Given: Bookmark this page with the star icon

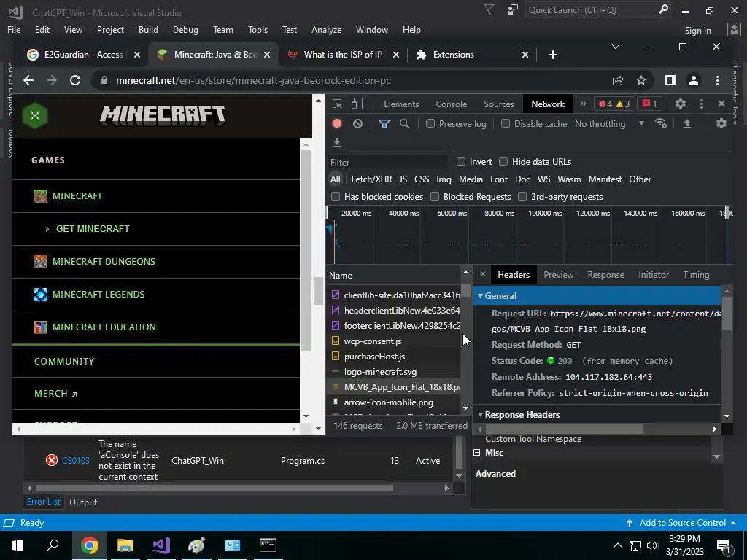Looking at the screenshot, I should click(641, 80).
